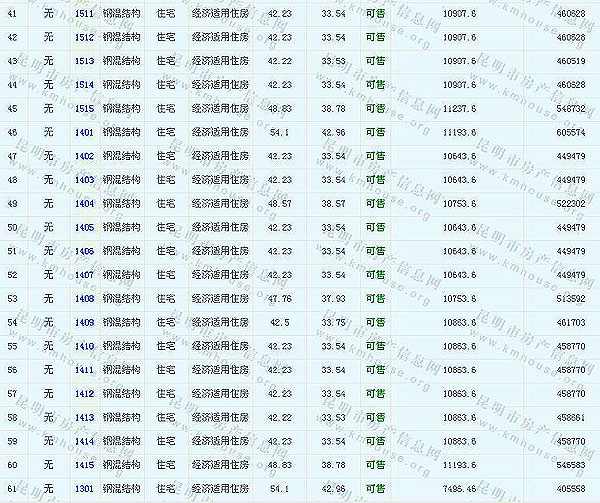Image resolution: width=600 pixels, height=503 pixels.
Task: Click room number 1401 link
Action: (x=84, y=132)
